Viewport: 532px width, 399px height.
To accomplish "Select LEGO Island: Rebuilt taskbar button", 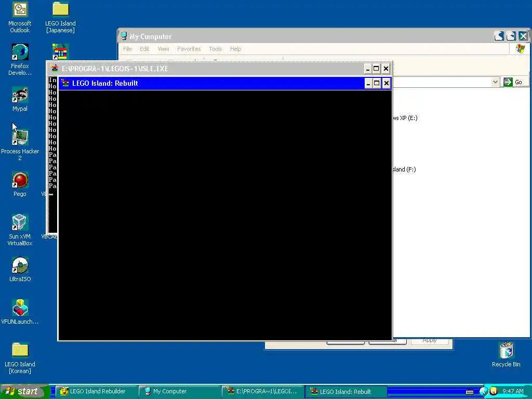I will pyautogui.click(x=346, y=392).
